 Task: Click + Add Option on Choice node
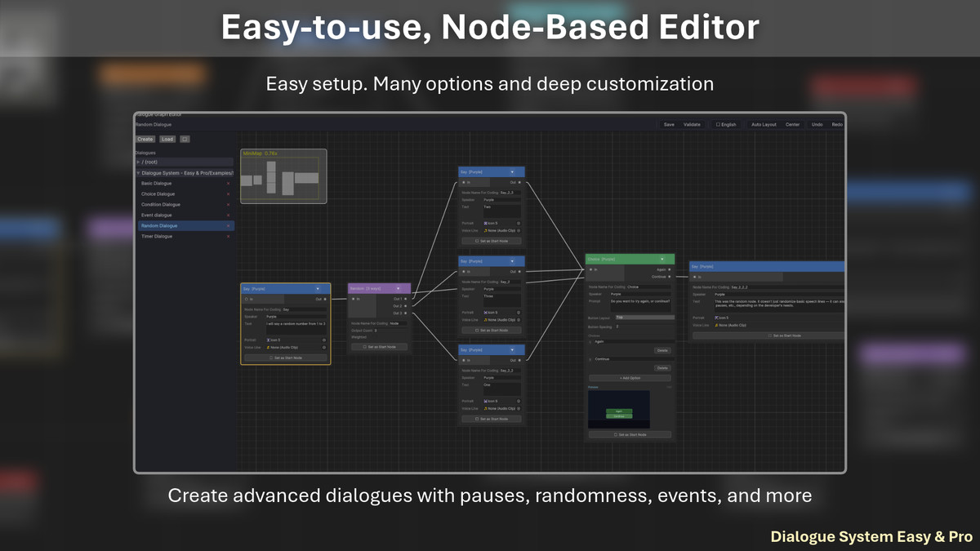pos(630,378)
